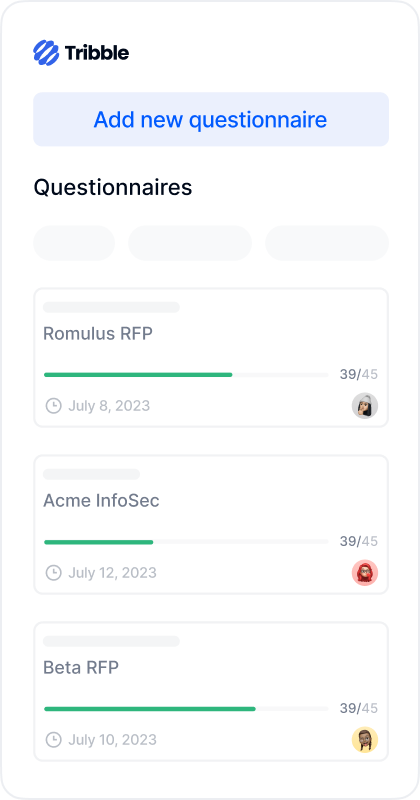The image size is (420, 800).
Task: Open the Beta RFP questionnaire title
Action: tap(81, 667)
